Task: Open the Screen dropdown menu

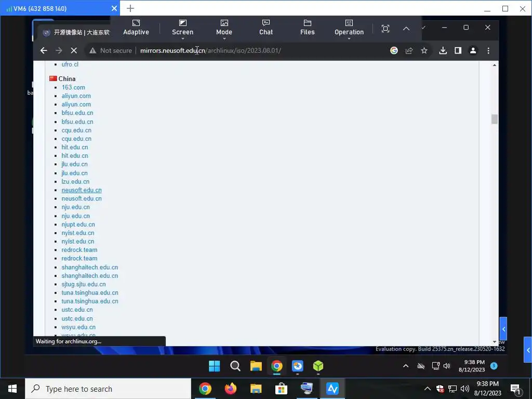Action: click(x=182, y=29)
